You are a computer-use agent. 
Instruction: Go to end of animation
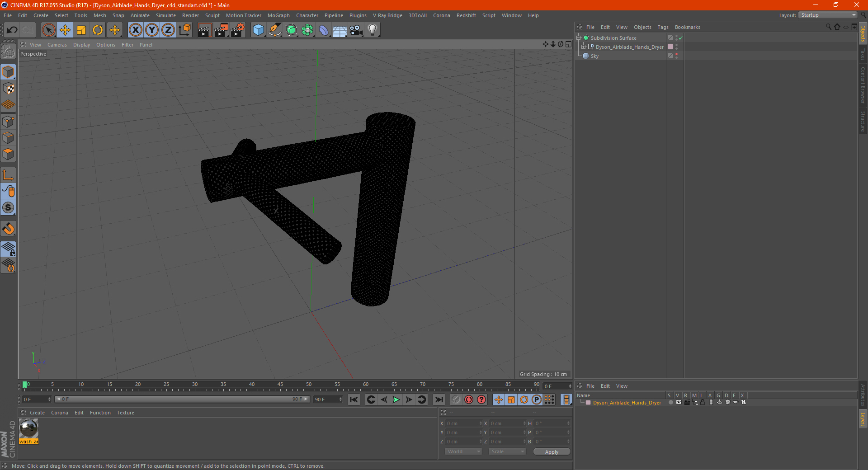pos(439,399)
